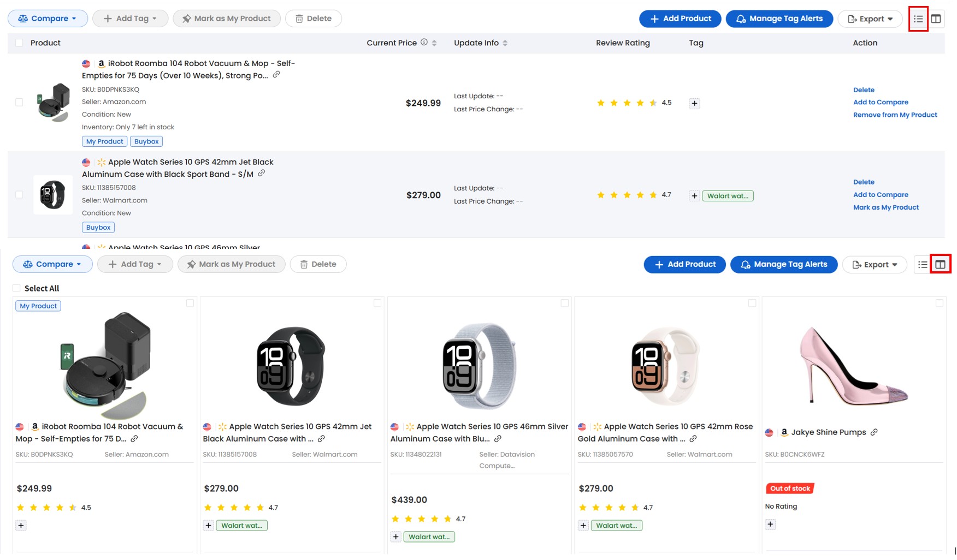Image resolution: width=957 pixels, height=560 pixels.
Task: Click the pink Jakye Shine Pumps image
Action: [853, 366]
